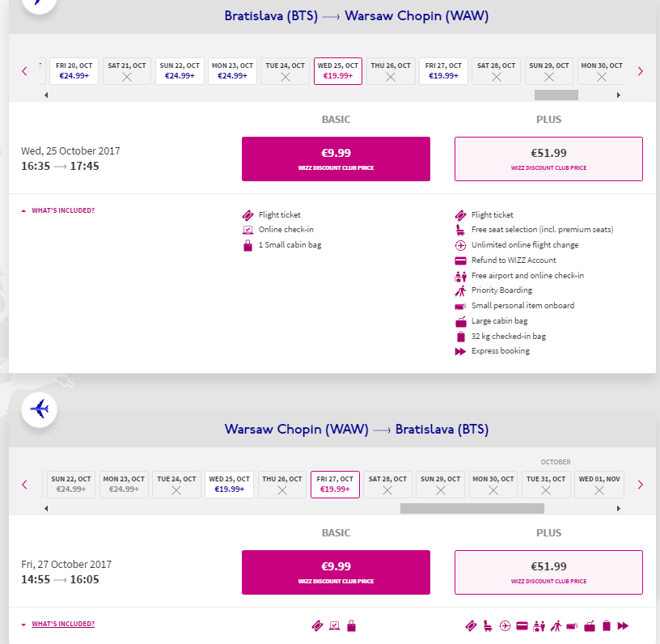Click unavailable return Tue 31 Oct
Screen dimensions: 660x644
point(546,485)
